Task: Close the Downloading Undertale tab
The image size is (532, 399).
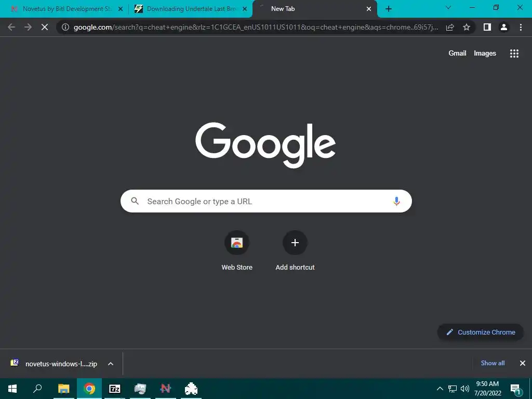Action: pyautogui.click(x=245, y=9)
